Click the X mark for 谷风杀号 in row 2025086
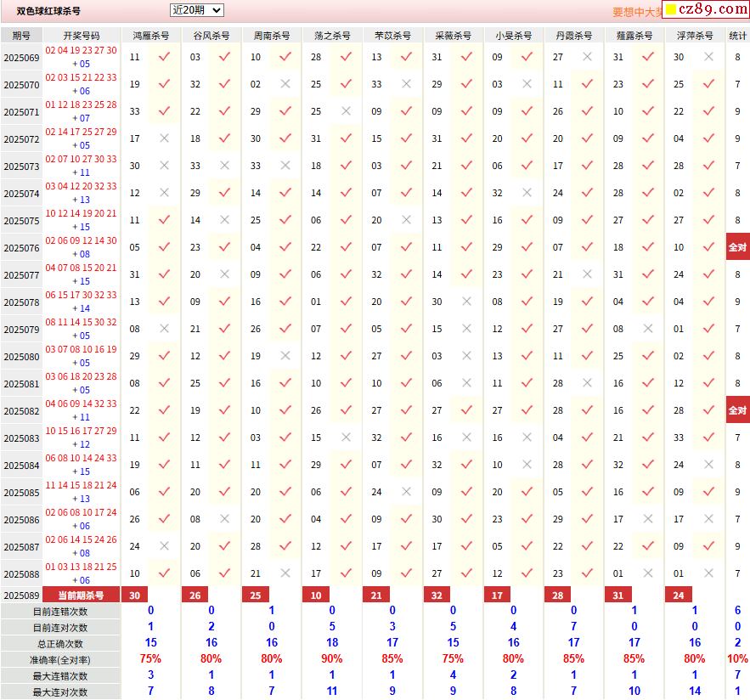The width and height of the screenshot is (750, 700). tap(224, 518)
